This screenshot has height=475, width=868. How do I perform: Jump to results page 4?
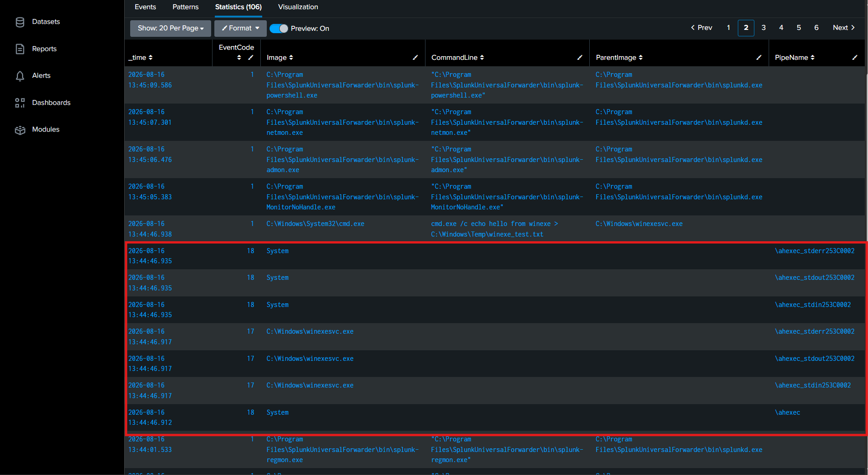click(781, 28)
